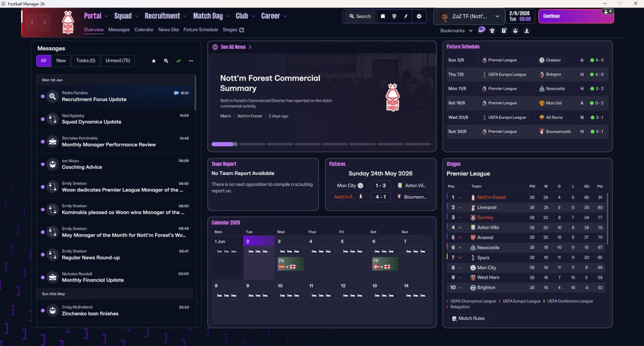This screenshot has height=346, width=644.
Task: Open the ZaZ TF manager profile dropdown
Action: 469,16
